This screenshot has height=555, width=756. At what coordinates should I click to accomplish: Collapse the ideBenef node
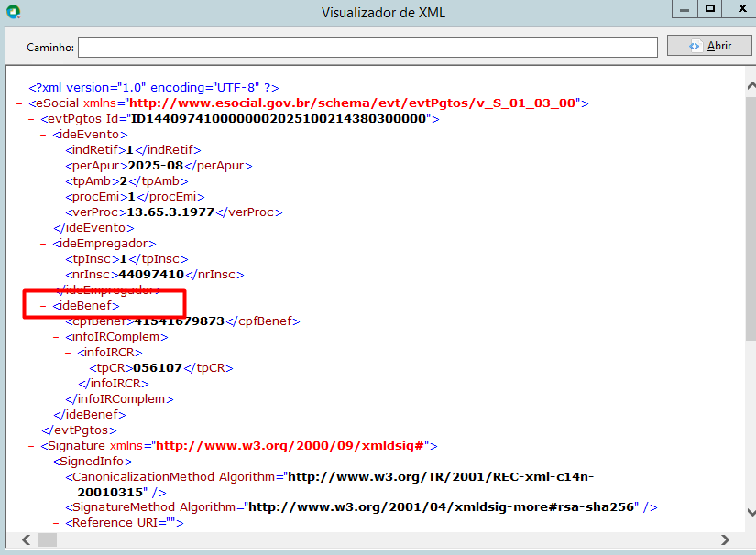click(x=43, y=306)
